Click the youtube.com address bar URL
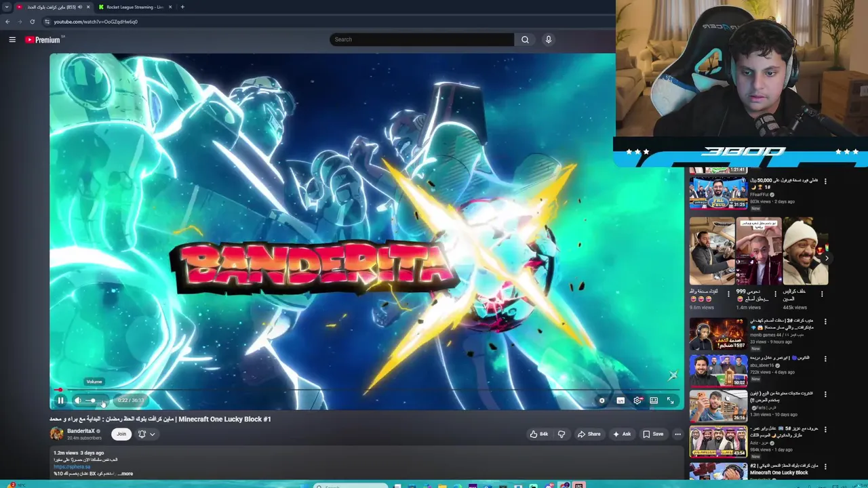This screenshot has height=488, width=868. (x=96, y=22)
